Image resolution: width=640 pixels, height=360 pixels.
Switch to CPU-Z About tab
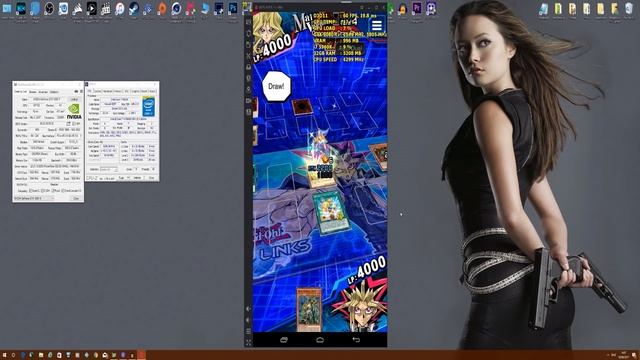(x=152, y=91)
